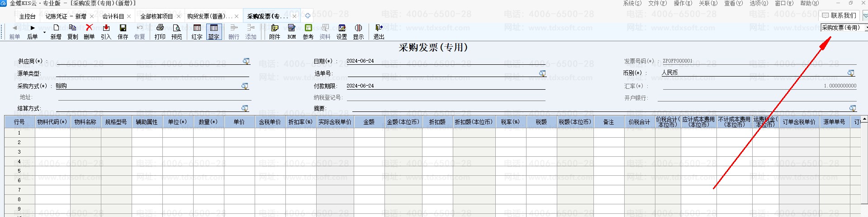Close the 全部核算项目 tab

(179, 16)
